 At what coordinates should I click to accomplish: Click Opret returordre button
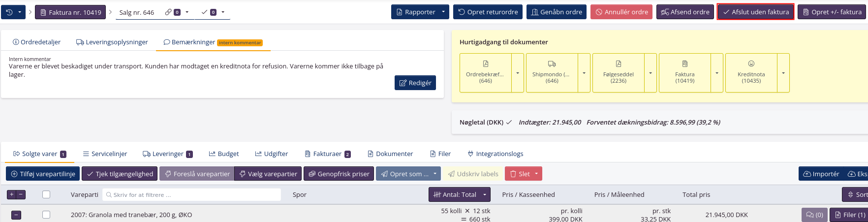(488, 12)
